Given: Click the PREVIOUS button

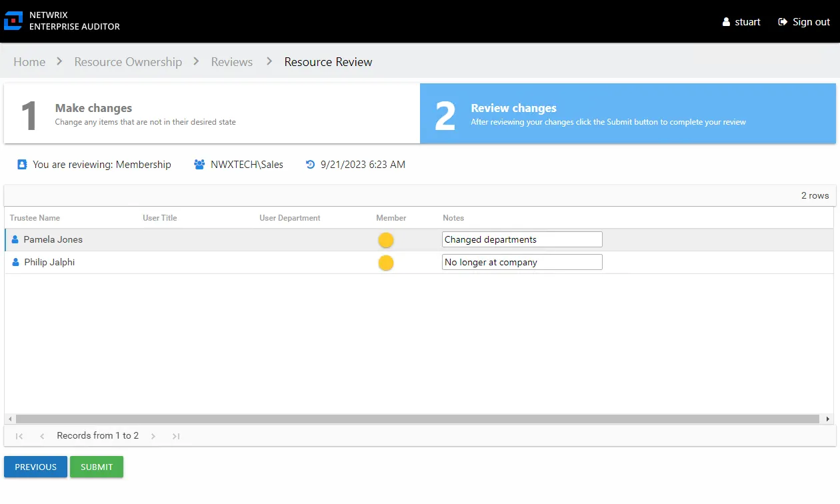Looking at the screenshot, I should tap(36, 467).
